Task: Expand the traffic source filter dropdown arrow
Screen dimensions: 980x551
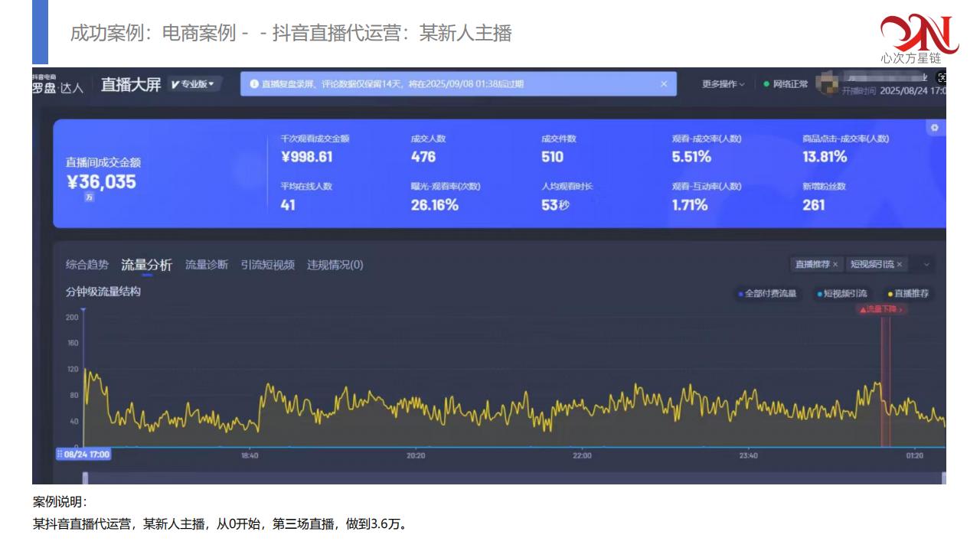Action: pos(926,264)
